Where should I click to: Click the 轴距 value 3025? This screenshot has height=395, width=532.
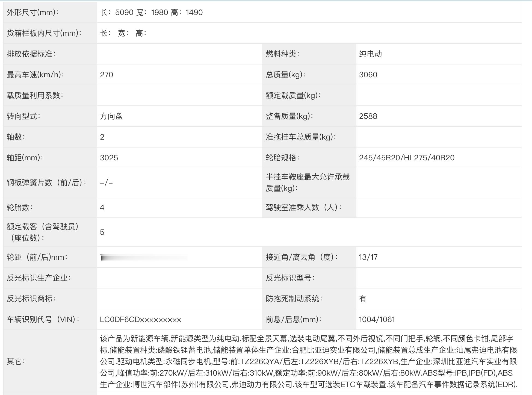109,158
